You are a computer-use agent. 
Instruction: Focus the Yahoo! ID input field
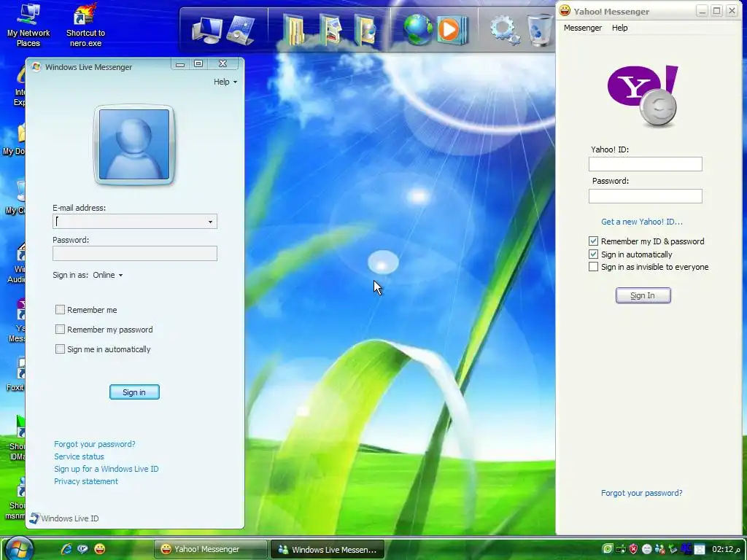pos(645,164)
